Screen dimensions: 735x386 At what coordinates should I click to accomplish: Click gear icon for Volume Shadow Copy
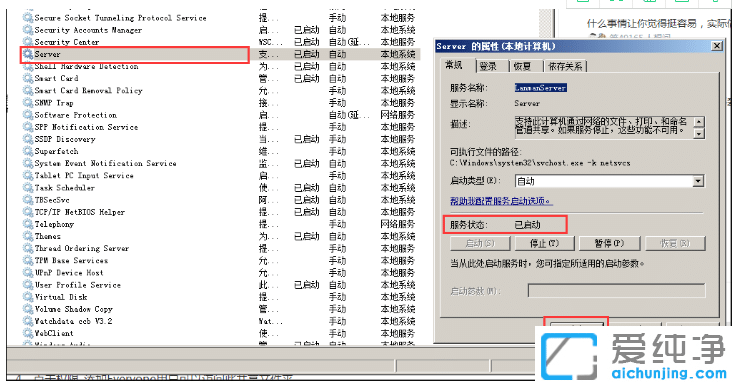pyautogui.click(x=28, y=310)
